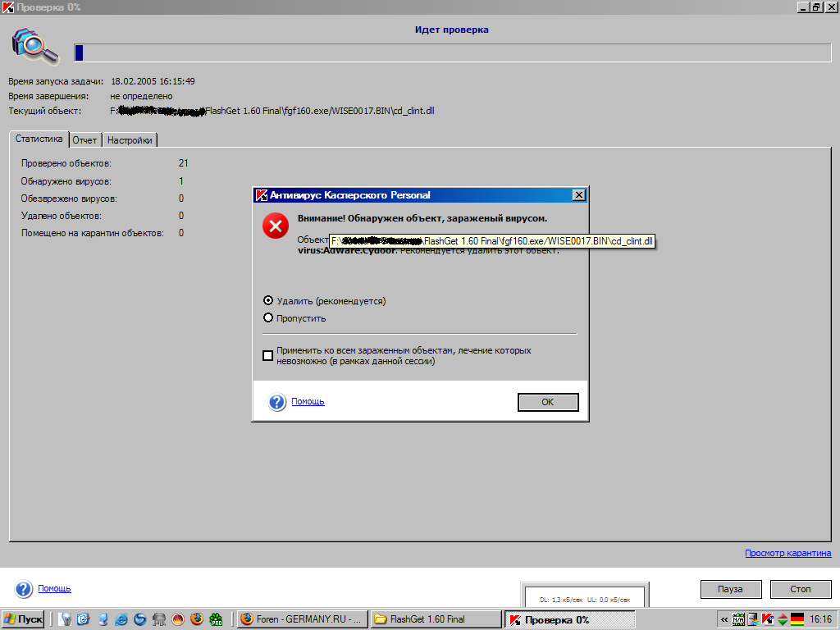840x630 pixels.
Task: Click the DL/UL speed meter widget
Action: 585,596
